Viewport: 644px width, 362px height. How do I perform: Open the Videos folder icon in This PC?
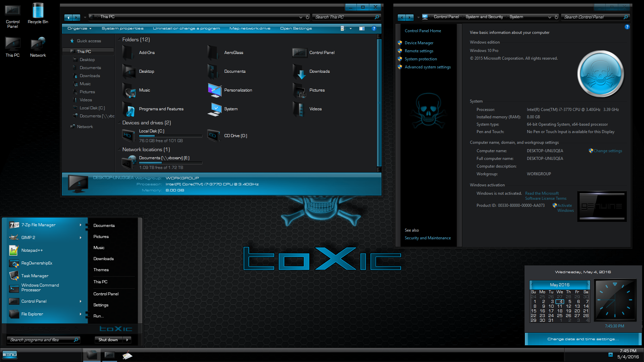299,109
